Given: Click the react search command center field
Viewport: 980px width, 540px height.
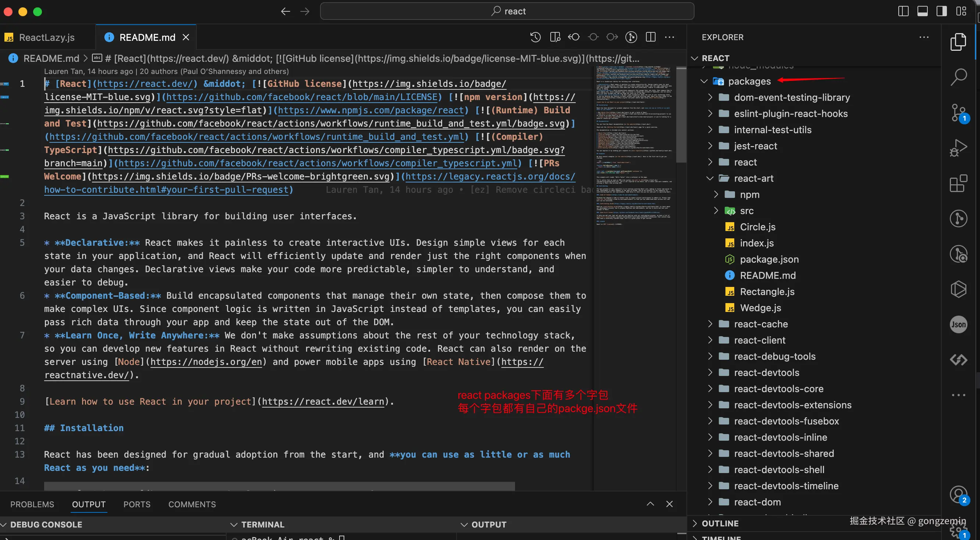Looking at the screenshot, I should [507, 11].
